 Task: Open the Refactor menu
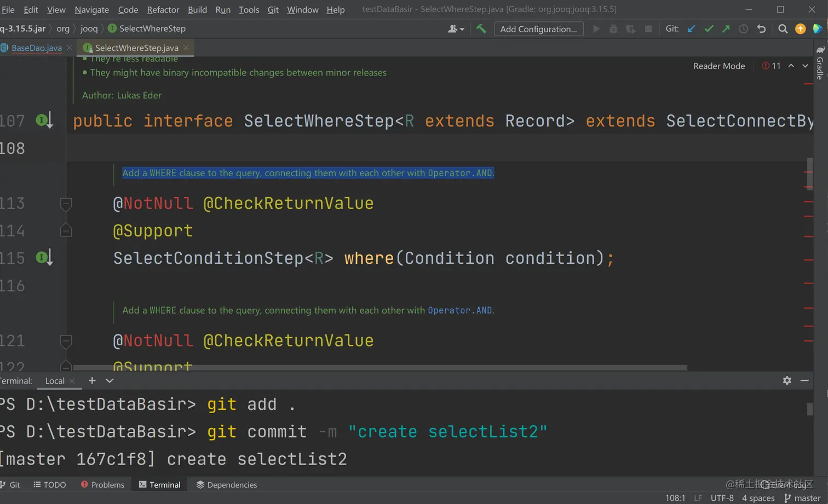coord(163,10)
